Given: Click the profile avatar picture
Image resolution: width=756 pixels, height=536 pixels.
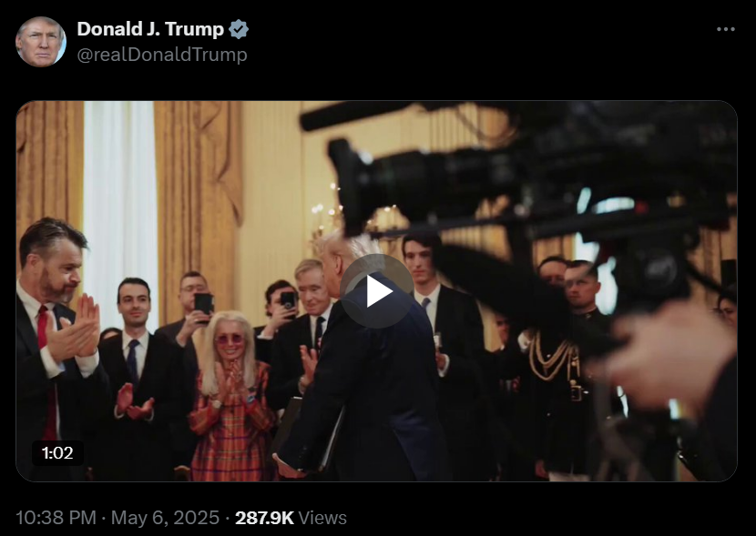Looking at the screenshot, I should [41, 42].
